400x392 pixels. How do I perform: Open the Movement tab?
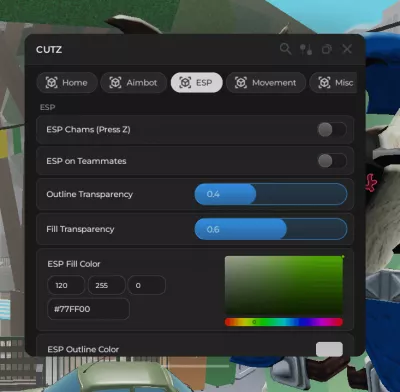tap(266, 82)
